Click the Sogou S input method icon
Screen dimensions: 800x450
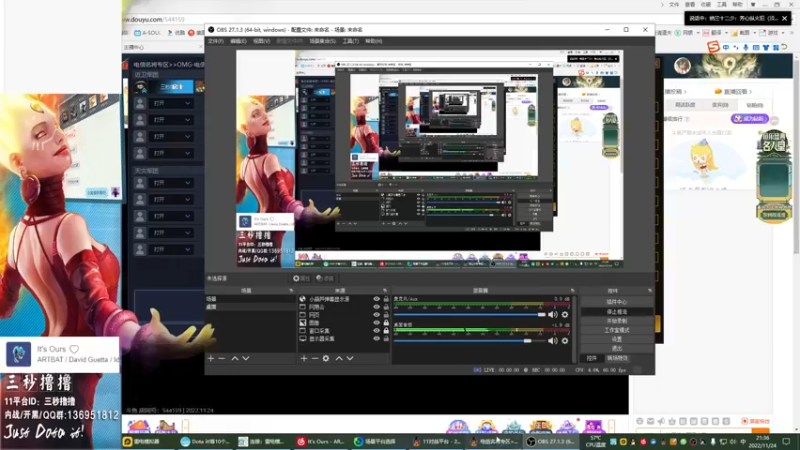tap(713, 47)
